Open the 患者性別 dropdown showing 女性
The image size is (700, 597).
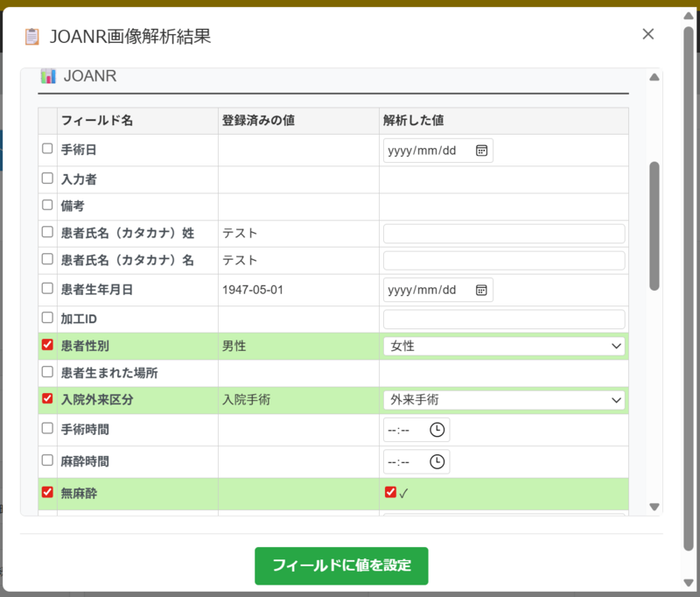[504, 346]
